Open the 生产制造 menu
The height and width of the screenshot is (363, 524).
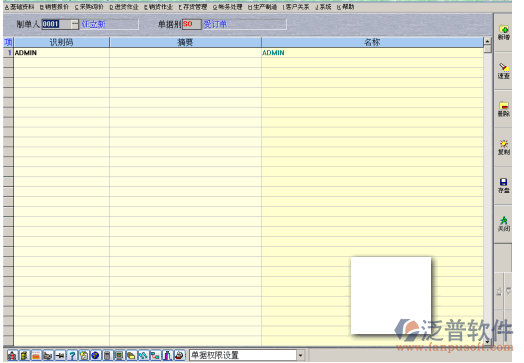click(263, 7)
